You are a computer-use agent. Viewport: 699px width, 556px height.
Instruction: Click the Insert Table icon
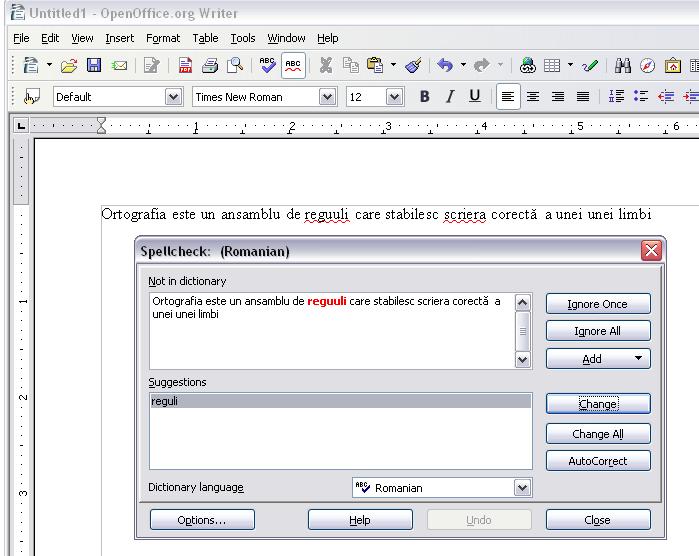pos(552,66)
